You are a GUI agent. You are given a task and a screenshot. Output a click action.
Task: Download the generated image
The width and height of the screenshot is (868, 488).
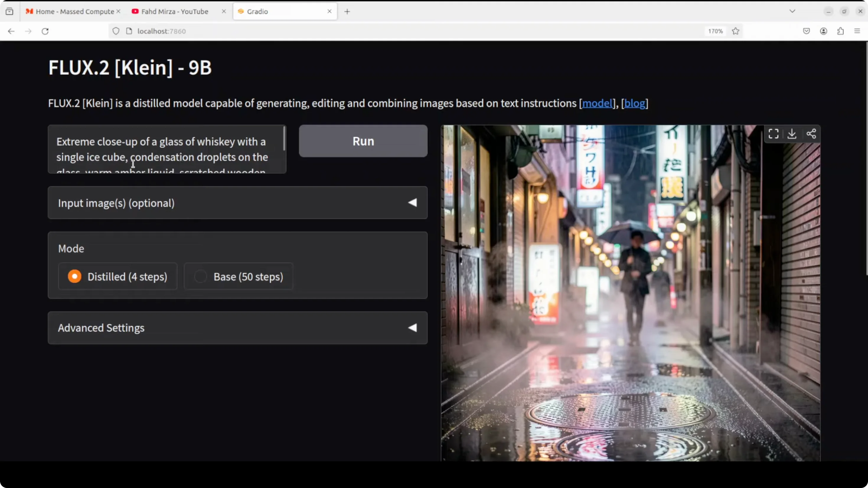(x=792, y=134)
